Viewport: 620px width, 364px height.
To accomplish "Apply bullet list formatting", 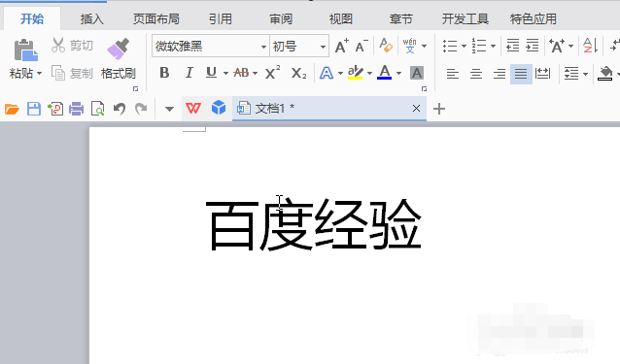I will 450,46.
